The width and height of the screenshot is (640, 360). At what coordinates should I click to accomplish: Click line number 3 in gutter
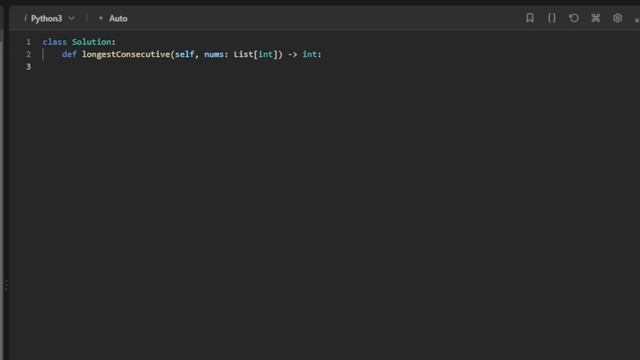pos(28,67)
